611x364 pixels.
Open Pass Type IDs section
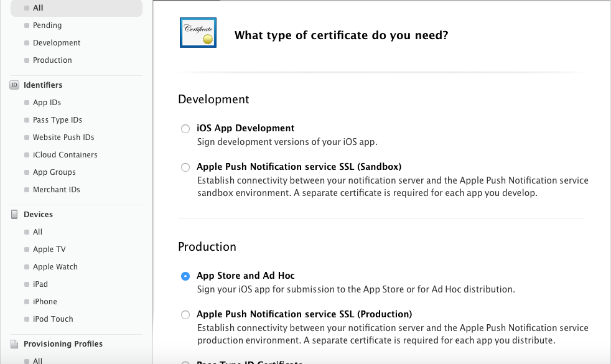pos(57,120)
